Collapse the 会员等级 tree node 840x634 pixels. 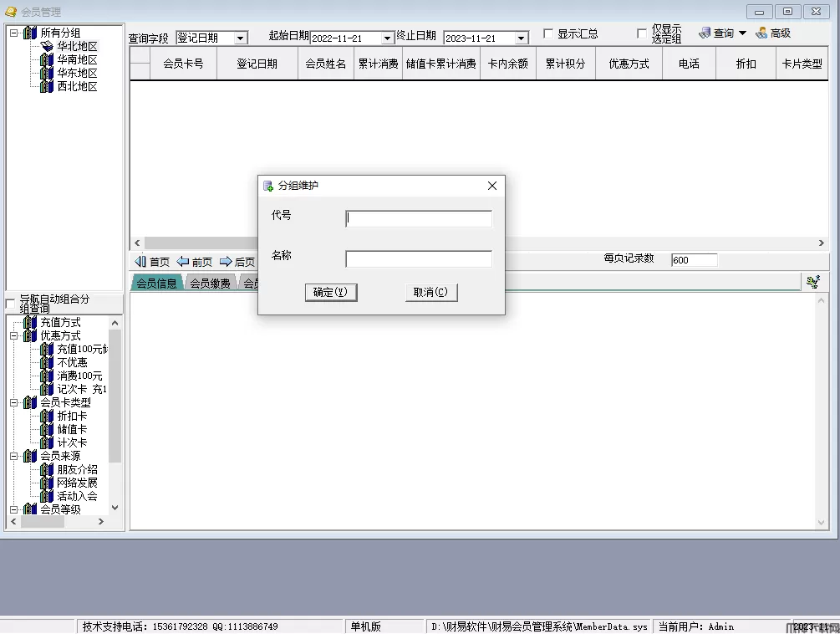[14, 509]
